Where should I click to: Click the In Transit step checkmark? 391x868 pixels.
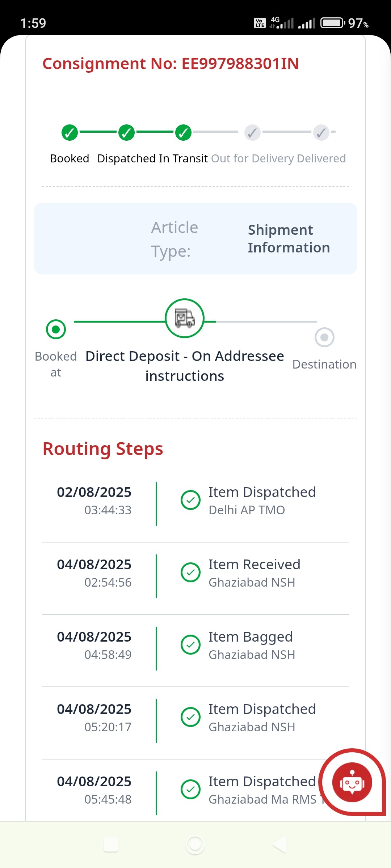pyautogui.click(x=183, y=133)
